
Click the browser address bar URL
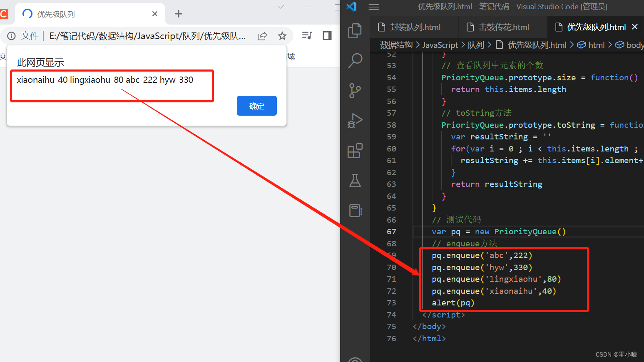[x=147, y=36]
